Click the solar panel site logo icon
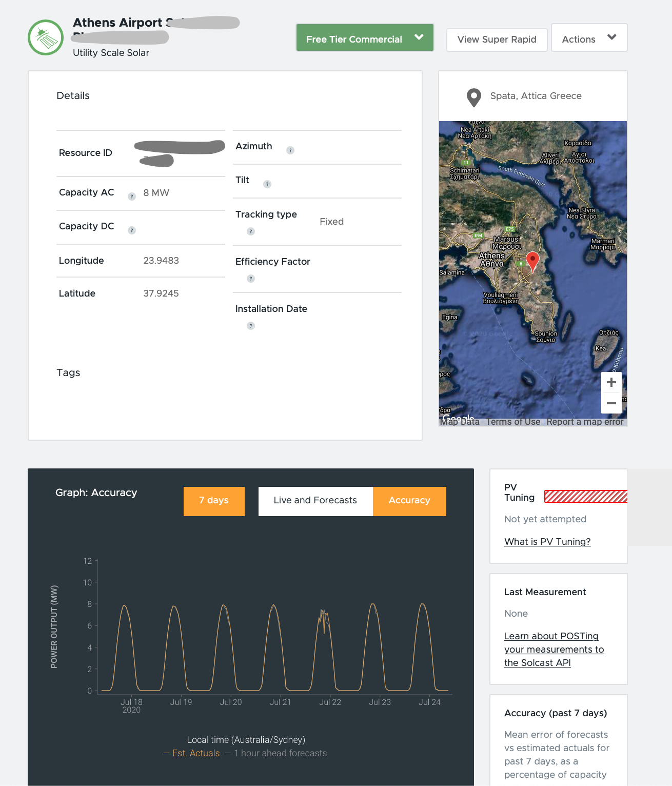 click(x=46, y=37)
